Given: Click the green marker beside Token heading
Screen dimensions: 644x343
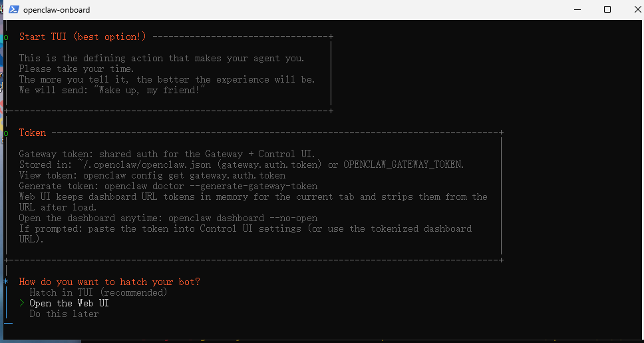Looking at the screenshot, I should [x=5, y=133].
